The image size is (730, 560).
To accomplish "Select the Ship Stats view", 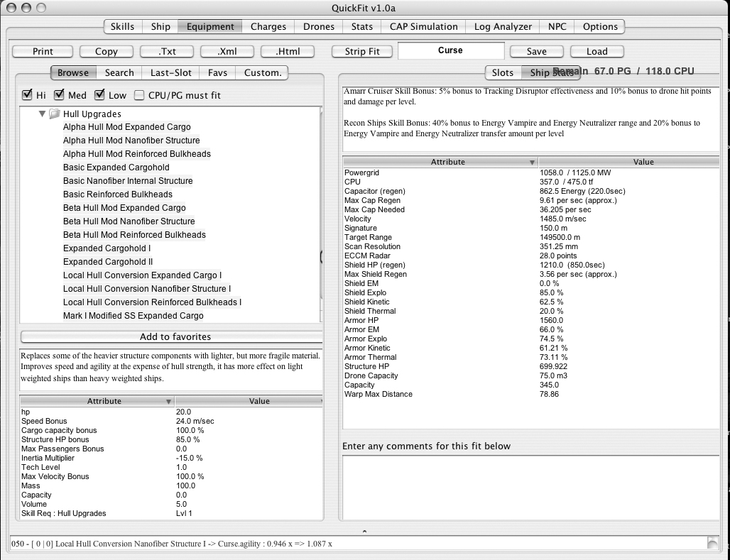I will pyautogui.click(x=551, y=72).
